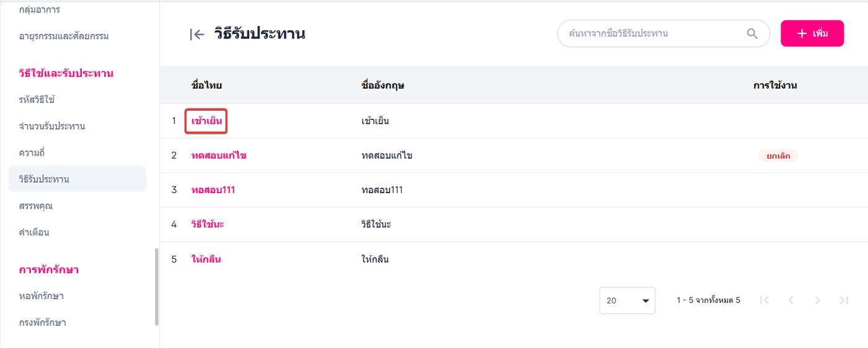Screen dimensions: 868x348
Task: Open the วิธีใช้นะ entry link
Action: point(208,224)
